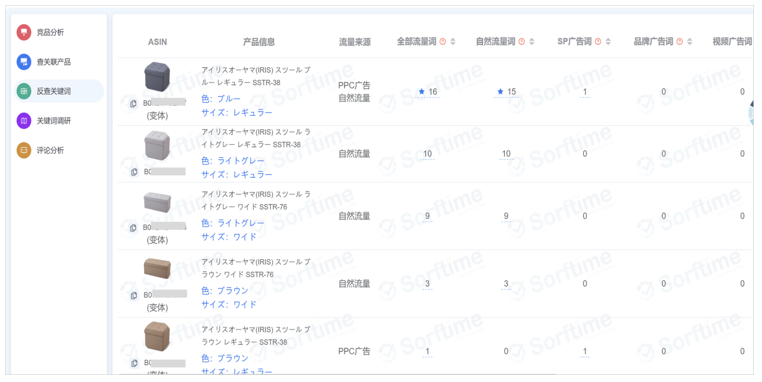Click the orange 评论分析 sidebar icon

tap(24, 150)
